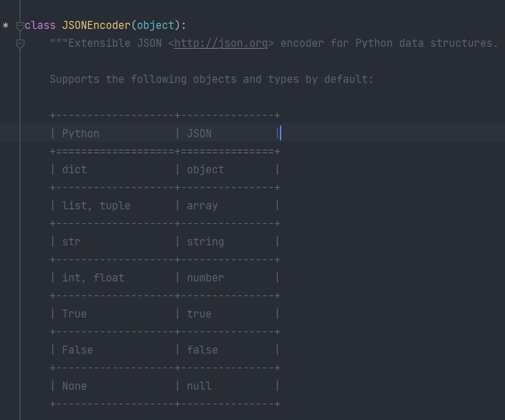
Task: Click the 'null' table entry
Action: point(199,386)
